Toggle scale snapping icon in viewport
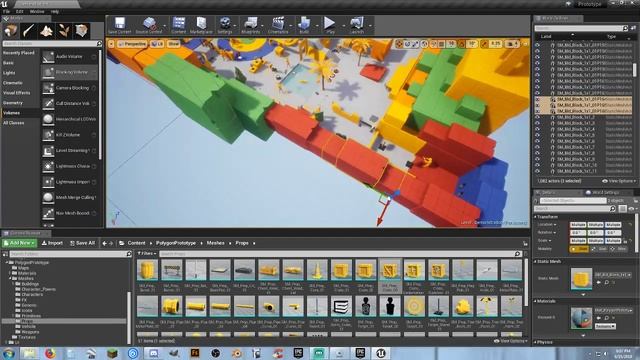Image resolution: width=640 pixels, height=360 pixels. pos(484,44)
